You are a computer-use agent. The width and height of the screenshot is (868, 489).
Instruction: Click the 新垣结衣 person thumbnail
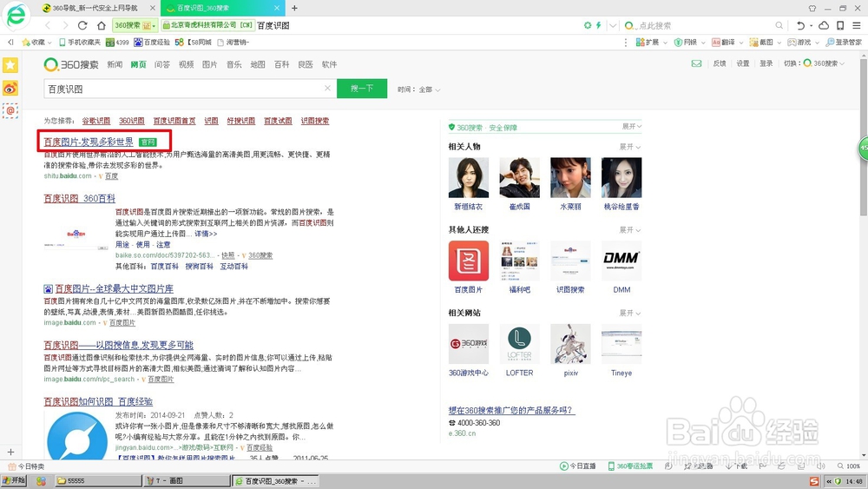click(469, 177)
